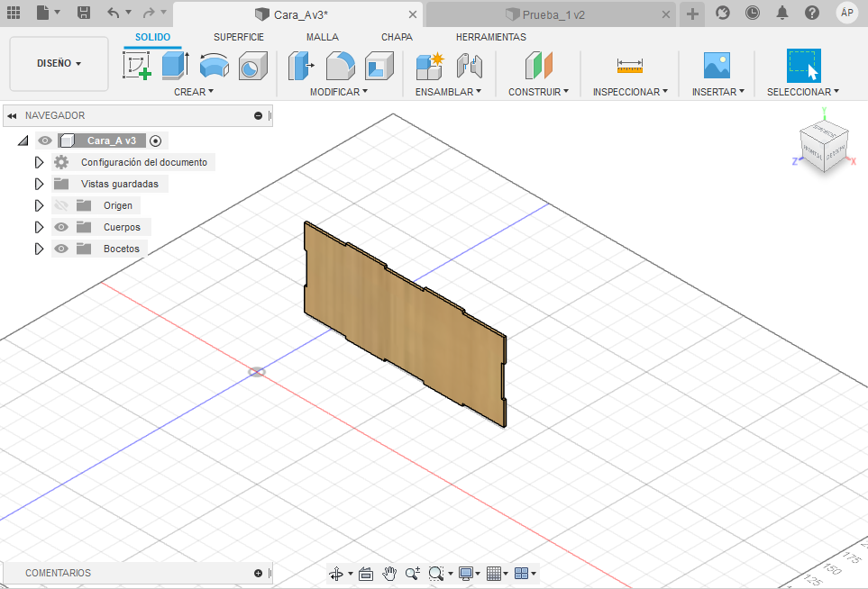The height and width of the screenshot is (589, 868).
Task: Open the Insert image icon
Action: point(717,66)
